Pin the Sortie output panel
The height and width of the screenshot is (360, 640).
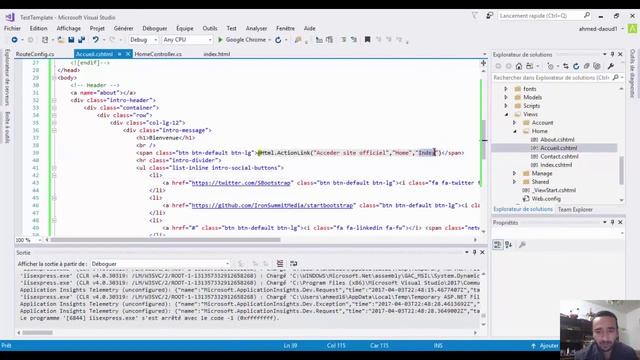click(x=474, y=252)
